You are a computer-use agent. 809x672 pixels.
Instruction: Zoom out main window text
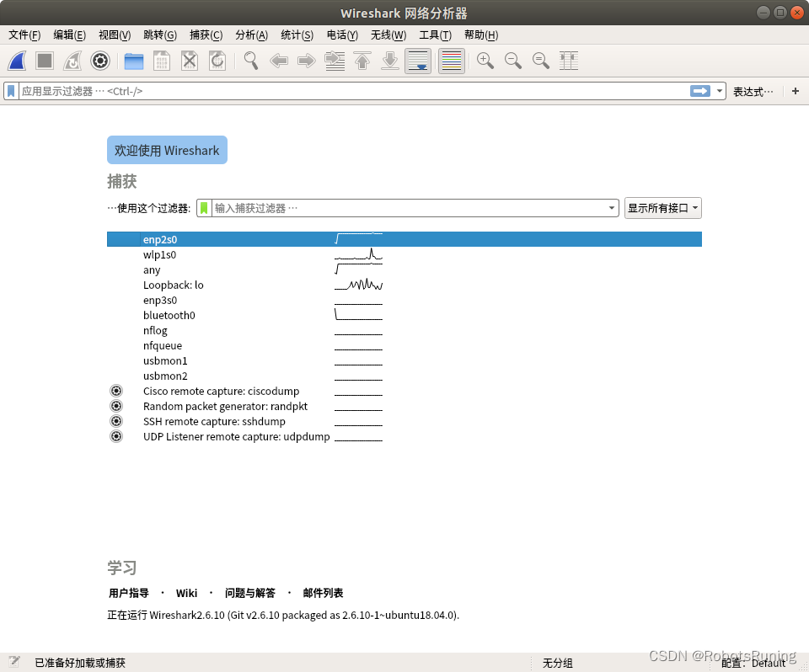point(513,61)
